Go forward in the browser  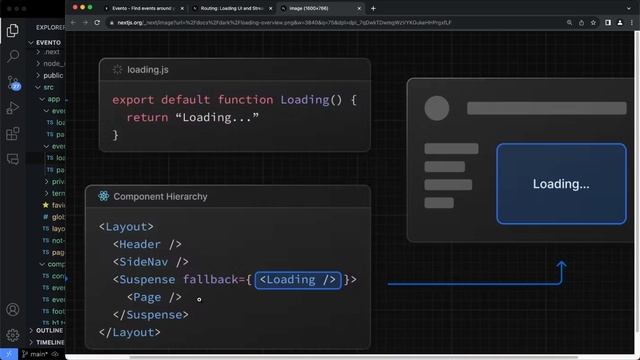pyautogui.click(x=85, y=22)
